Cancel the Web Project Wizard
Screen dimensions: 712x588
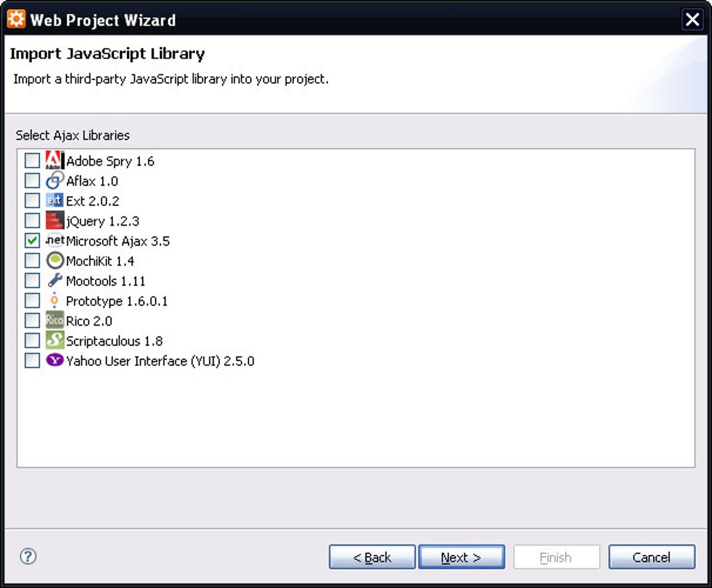pyautogui.click(x=651, y=557)
